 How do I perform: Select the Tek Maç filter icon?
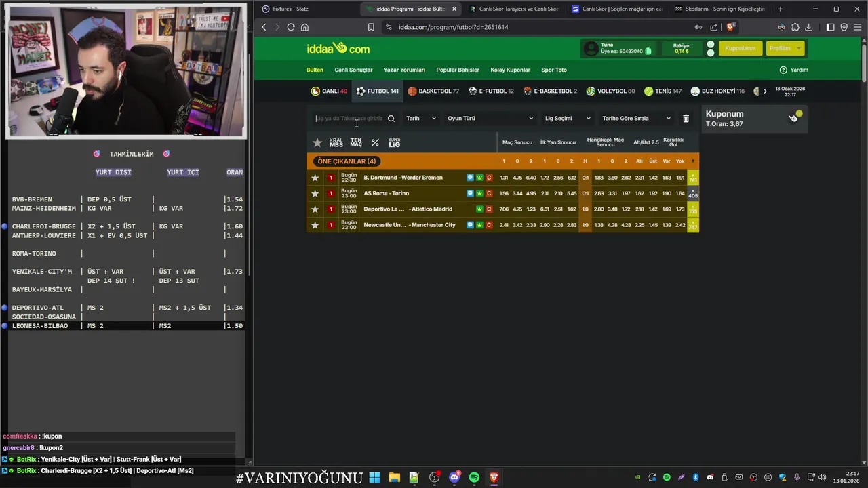tap(356, 143)
